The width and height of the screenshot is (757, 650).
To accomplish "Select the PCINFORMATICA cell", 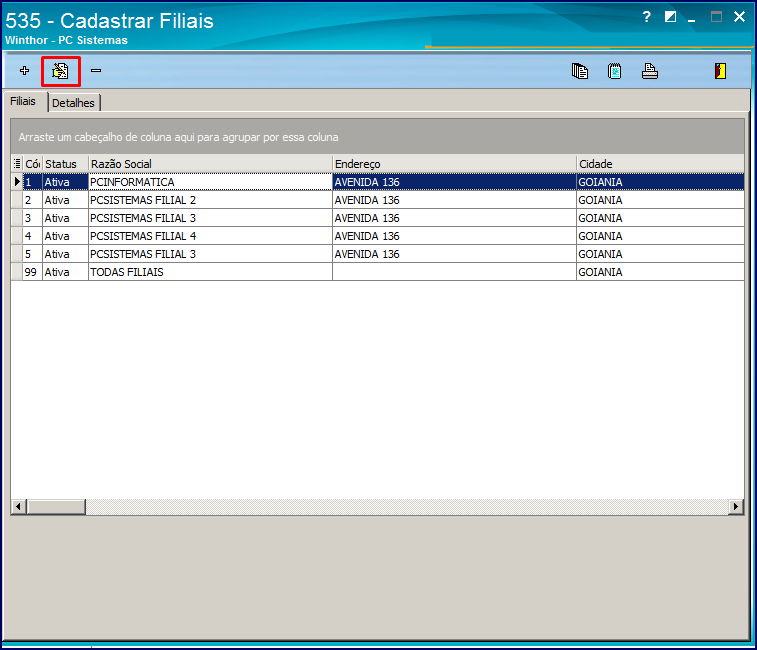I will [x=210, y=182].
